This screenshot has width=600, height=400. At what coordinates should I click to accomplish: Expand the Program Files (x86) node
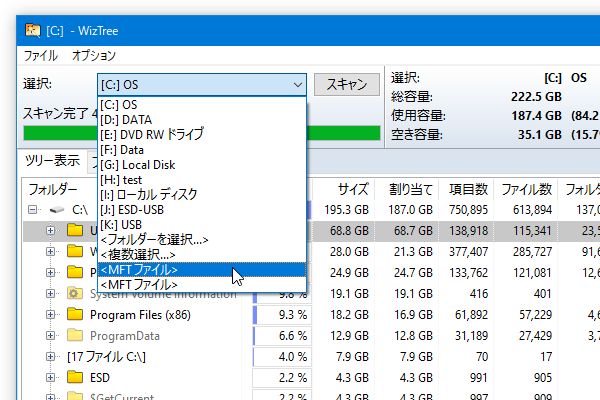(x=50, y=315)
